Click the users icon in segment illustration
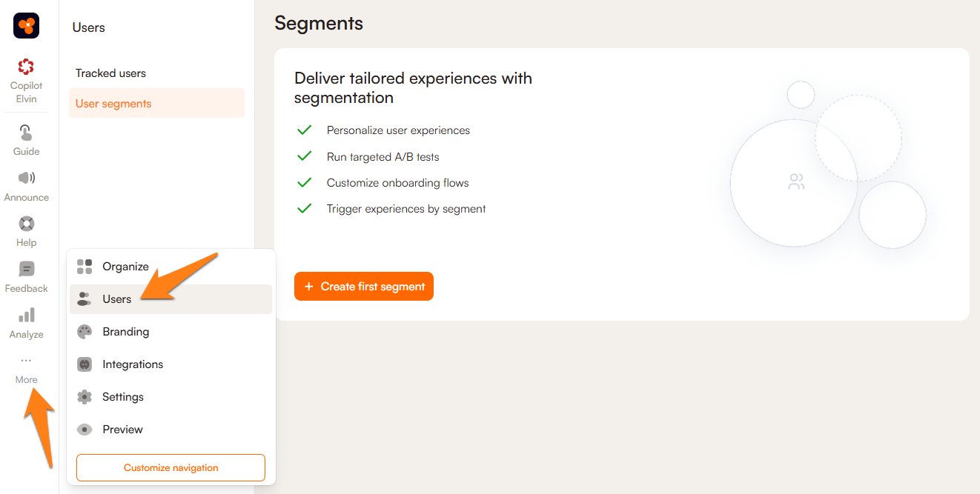 tap(796, 182)
